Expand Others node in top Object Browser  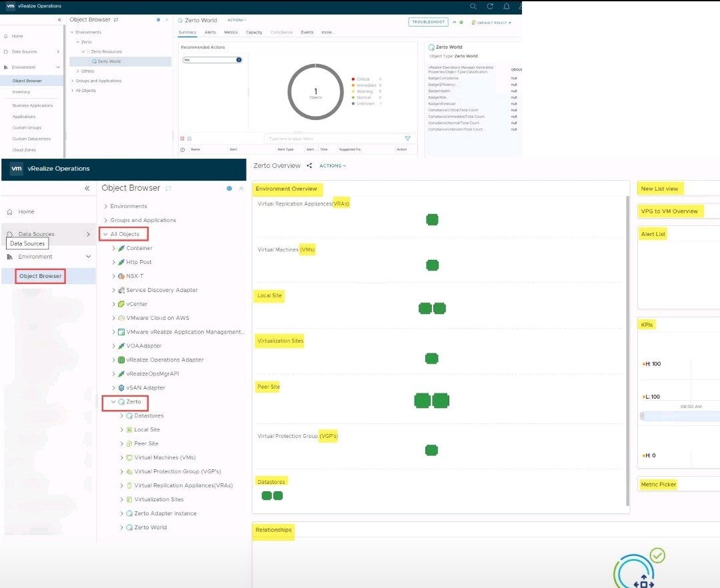[x=78, y=71]
